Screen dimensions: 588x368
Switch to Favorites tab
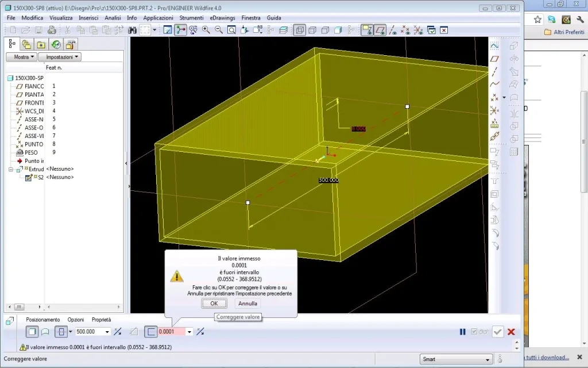[x=41, y=45]
